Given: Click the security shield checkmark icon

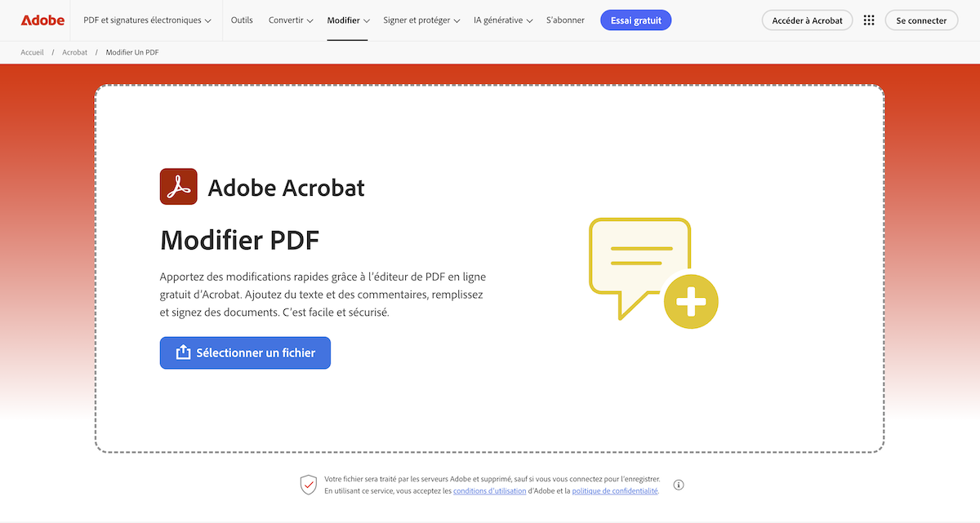Looking at the screenshot, I should (x=308, y=485).
